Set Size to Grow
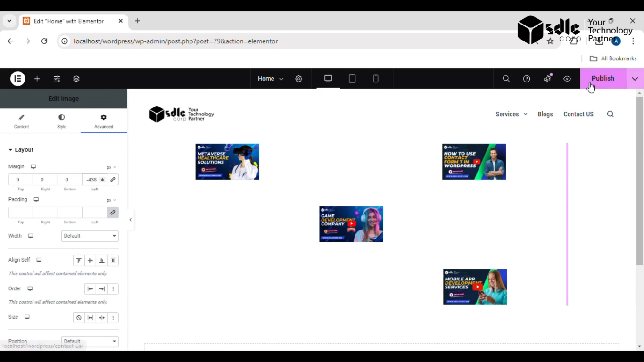The height and width of the screenshot is (362, 644). pyautogui.click(x=90, y=318)
